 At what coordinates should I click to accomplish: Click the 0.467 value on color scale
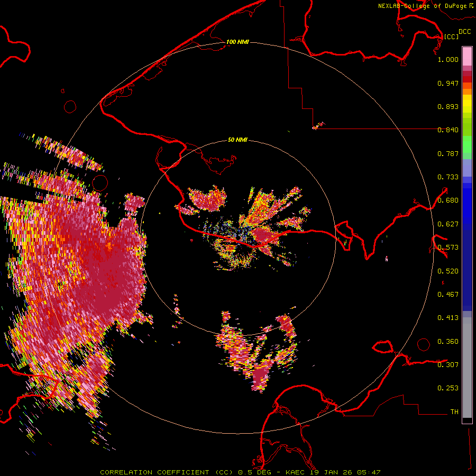coord(448,295)
